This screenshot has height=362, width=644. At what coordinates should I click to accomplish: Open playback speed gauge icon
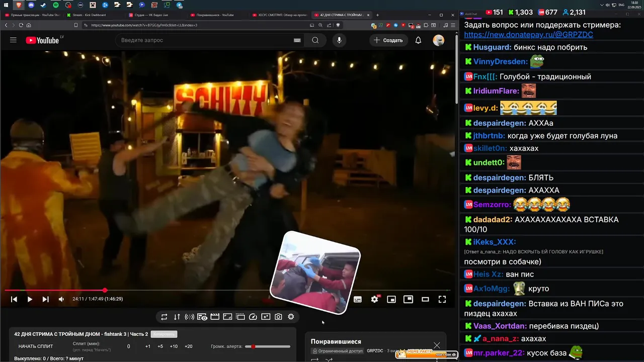tap(253, 317)
